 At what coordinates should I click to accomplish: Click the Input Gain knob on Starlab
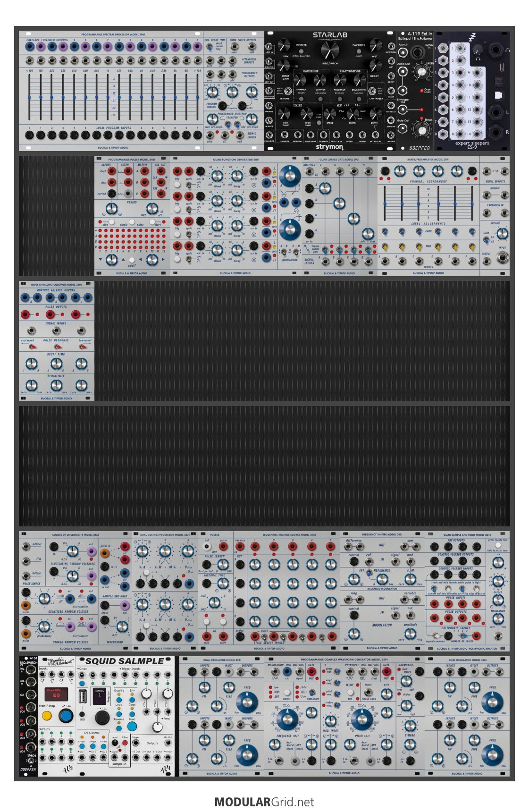(284, 65)
